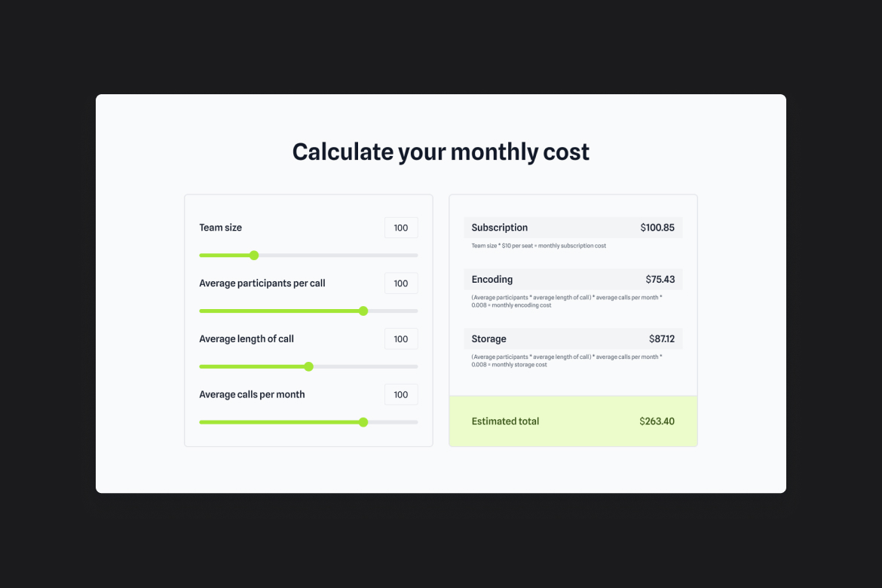Click the $100.85 Subscription amount
The height and width of the screenshot is (588, 882).
pos(658,227)
